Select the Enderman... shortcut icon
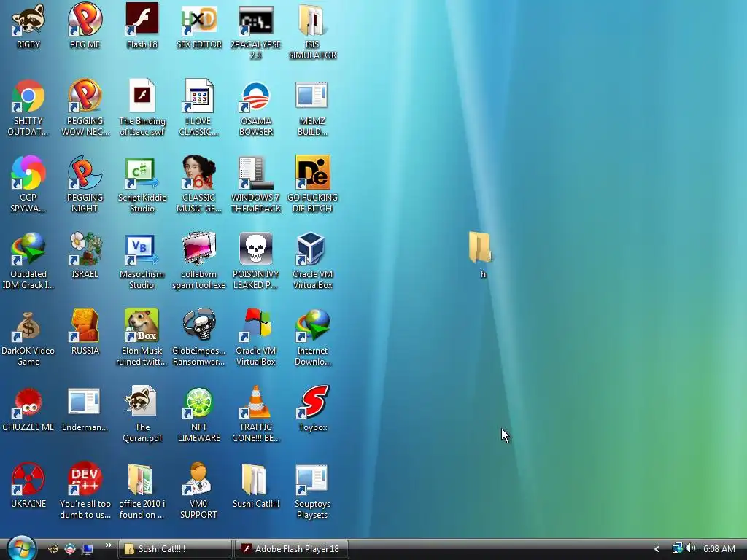The width and height of the screenshot is (747, 560). (x=85, y=402)
